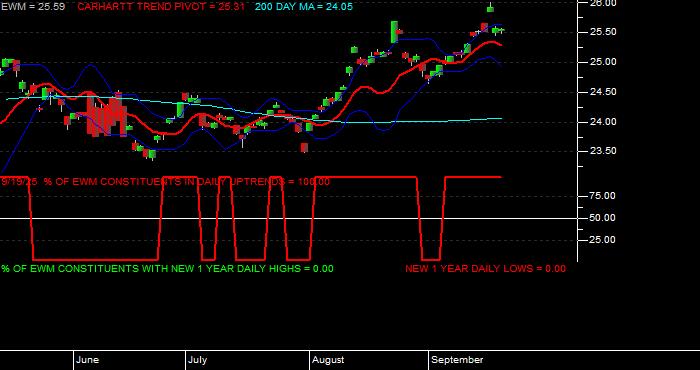Select the CARHARTT TREND PIVOT = 25.31 label
This screenshot has height=370, width=700.
(x=161, y=7)
